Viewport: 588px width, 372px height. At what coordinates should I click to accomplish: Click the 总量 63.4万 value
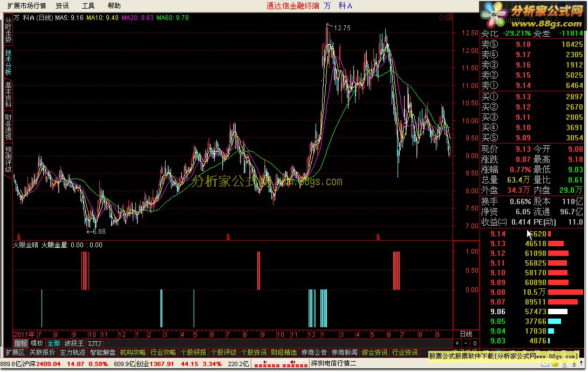pos(518,180)
